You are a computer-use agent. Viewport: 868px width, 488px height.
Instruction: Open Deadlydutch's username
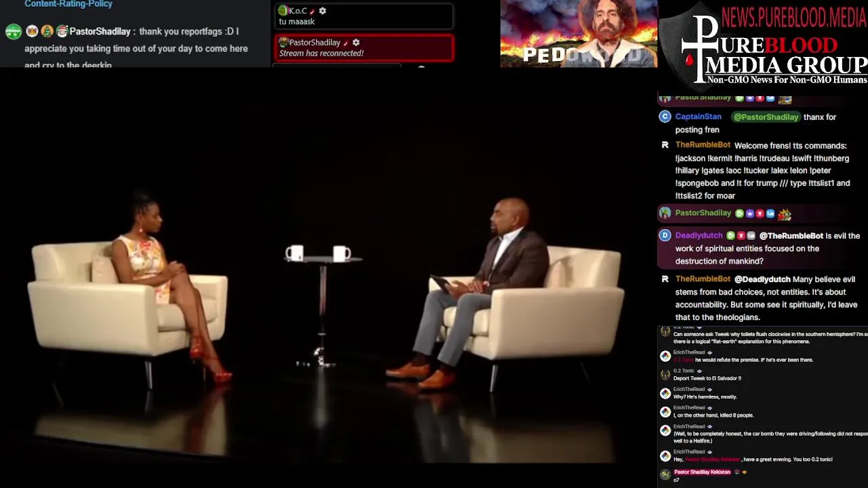point(699,236)
